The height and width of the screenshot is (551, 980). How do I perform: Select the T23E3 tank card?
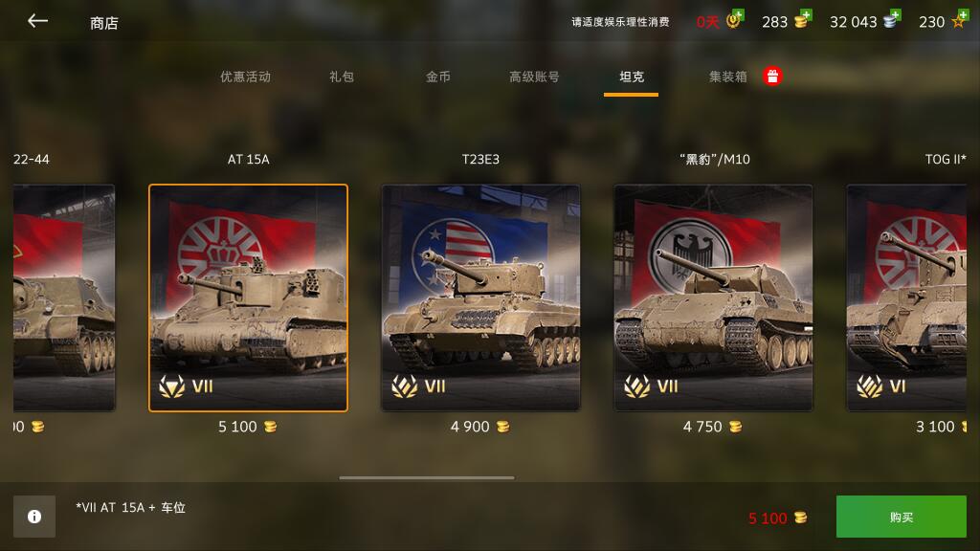click(x=480, y=298)
